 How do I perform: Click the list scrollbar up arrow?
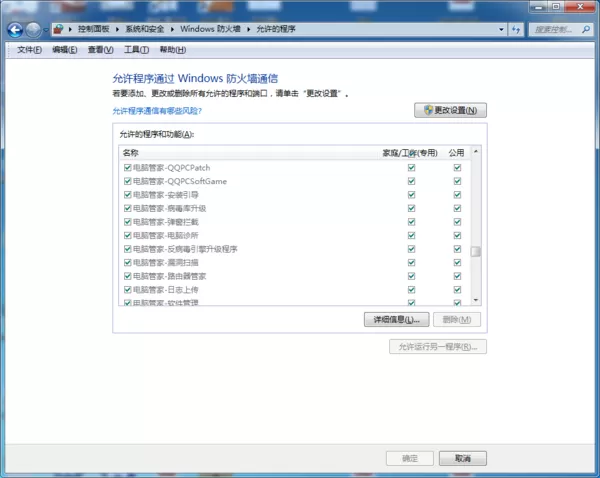[476, 152]
